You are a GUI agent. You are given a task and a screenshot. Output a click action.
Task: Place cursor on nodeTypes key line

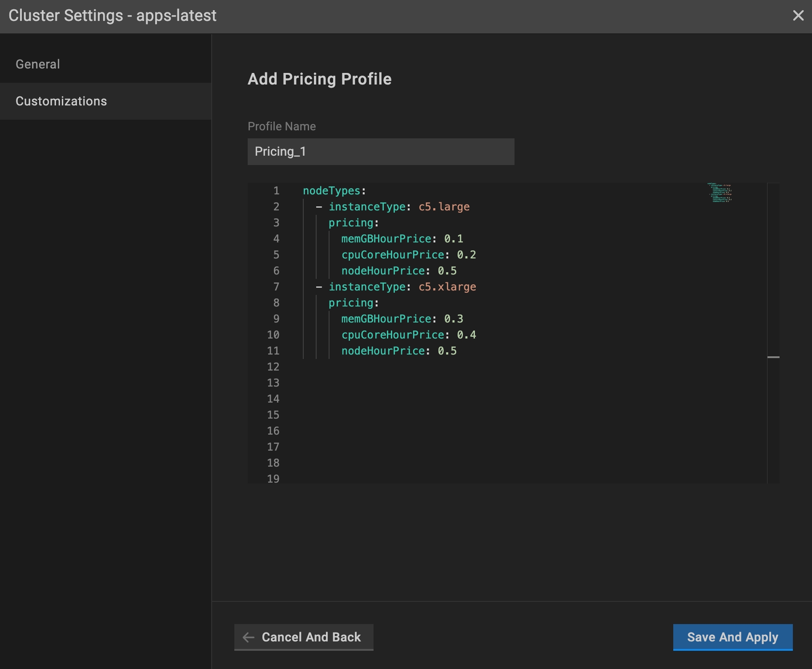(331, 191)
